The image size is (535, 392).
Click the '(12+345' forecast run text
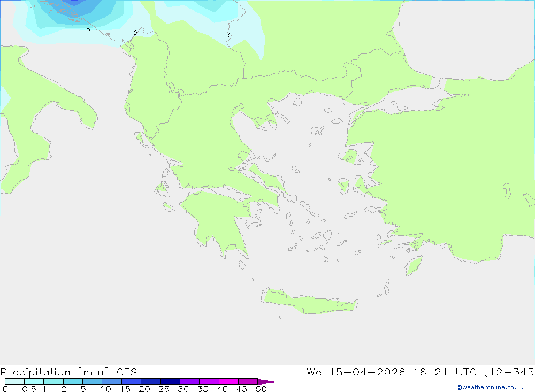(509, 372)
